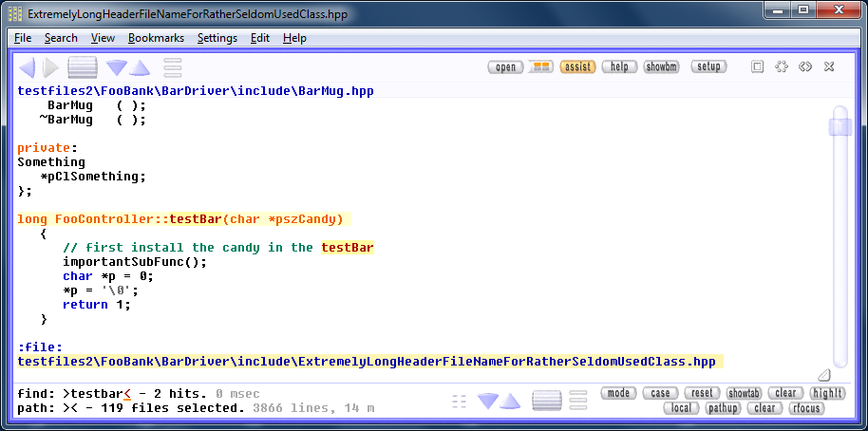Click the pathup button

point(724,408)
